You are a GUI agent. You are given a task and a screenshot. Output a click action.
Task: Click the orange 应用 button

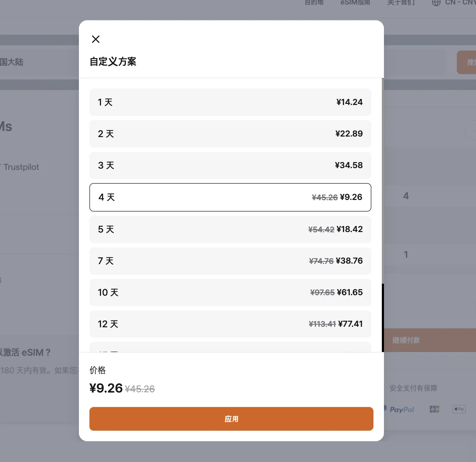[x=231, y=419]
